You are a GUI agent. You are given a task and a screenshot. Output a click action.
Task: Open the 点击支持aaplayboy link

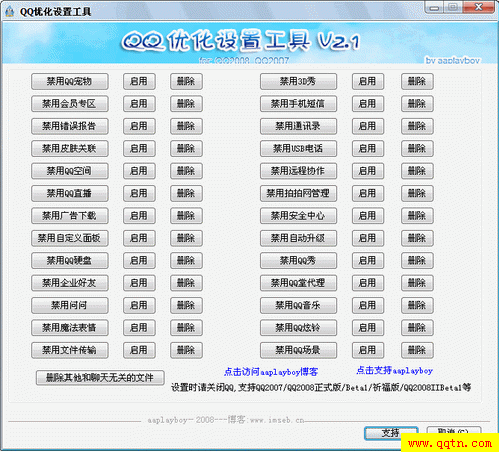coord(394,370)
